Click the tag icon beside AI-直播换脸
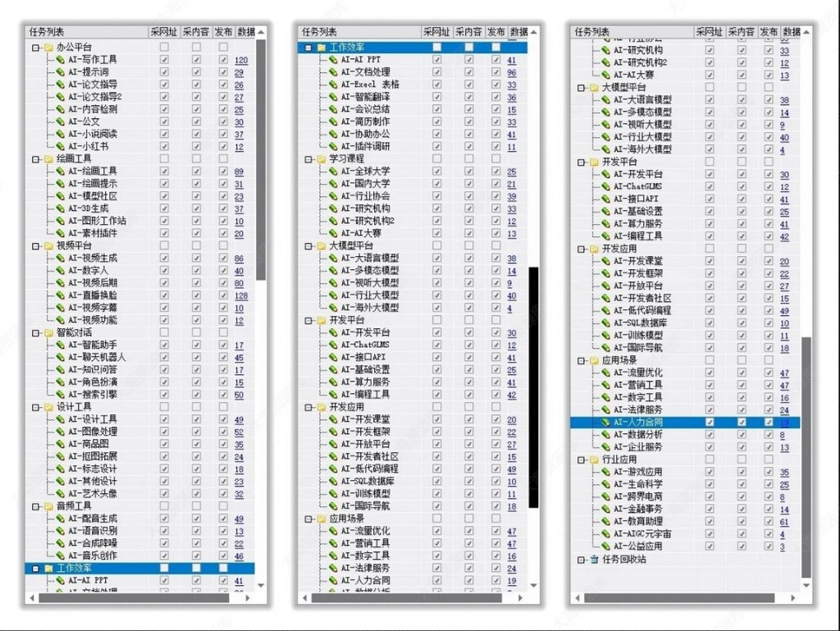The width and height of the screenshot is (840, 631). click(x=61, y=295)
